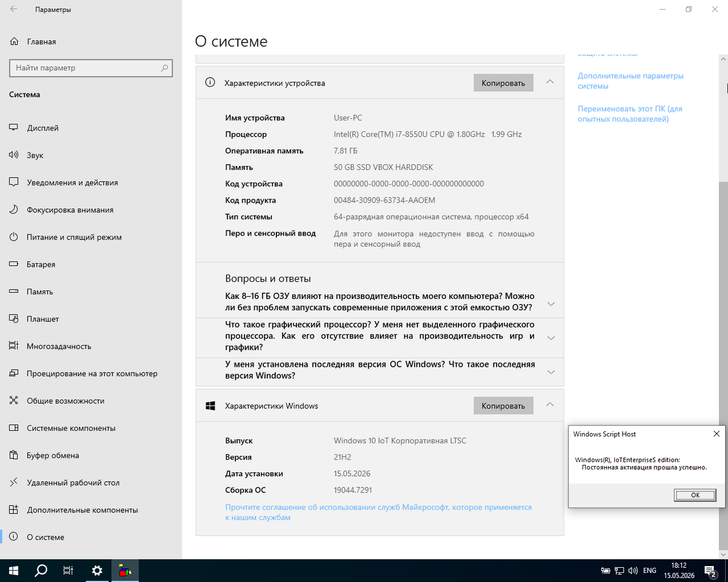This screenshot has height=582, width=728.
Task: Open the Переименовать этот ПК link
Action: 630,114
